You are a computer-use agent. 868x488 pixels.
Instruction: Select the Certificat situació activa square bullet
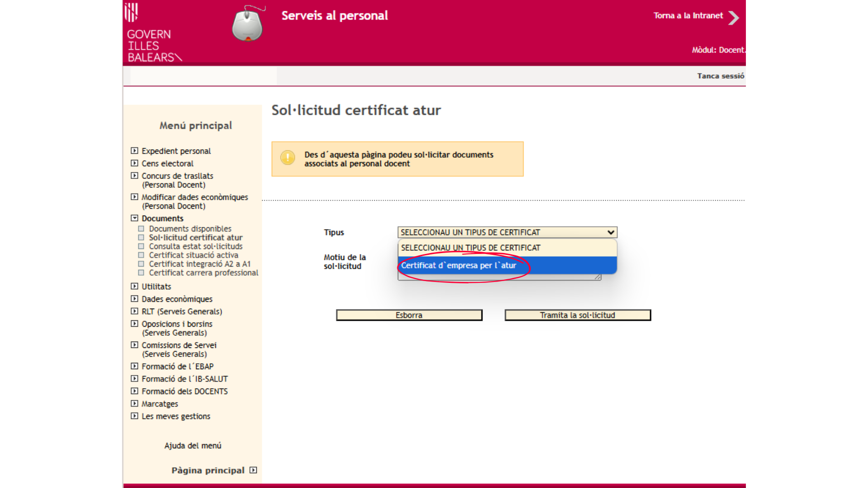141,255
